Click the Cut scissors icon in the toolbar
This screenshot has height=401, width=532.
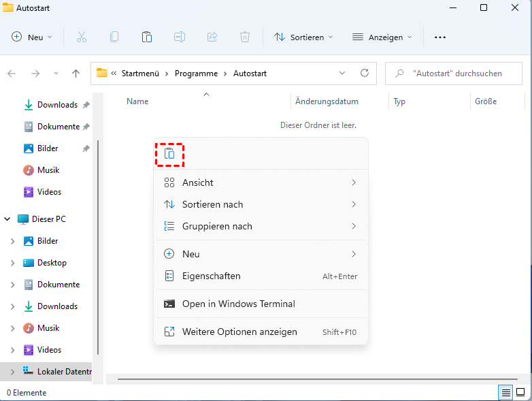[82, 37]
